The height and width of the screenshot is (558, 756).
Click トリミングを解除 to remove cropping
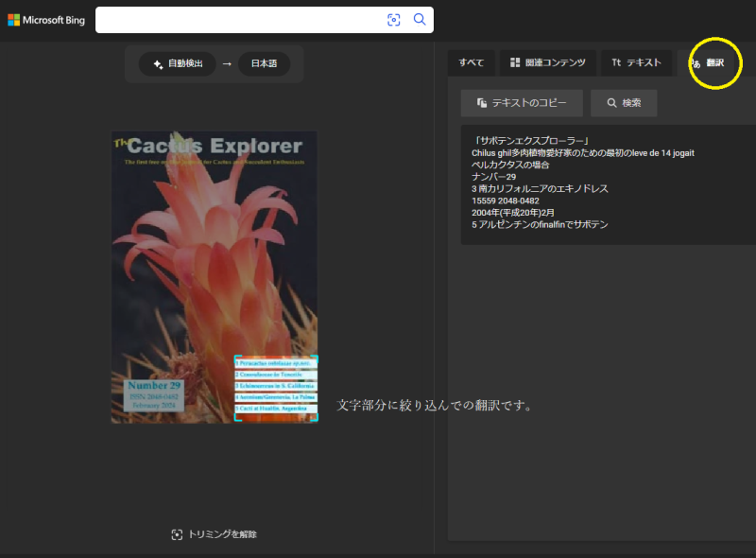coord(215,534)
